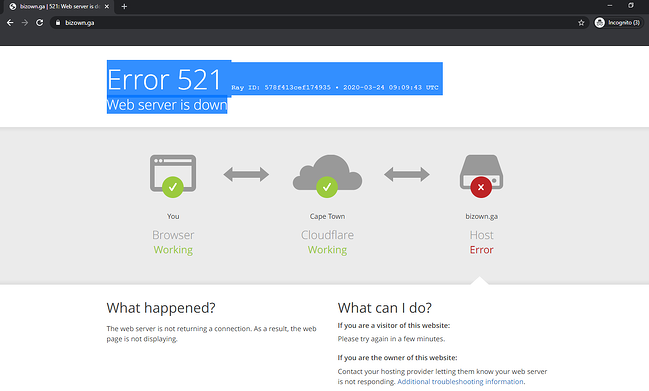This screenshot has width=649, height=391.
Task: Click the host server icon with red X
Action: (481, 176)
